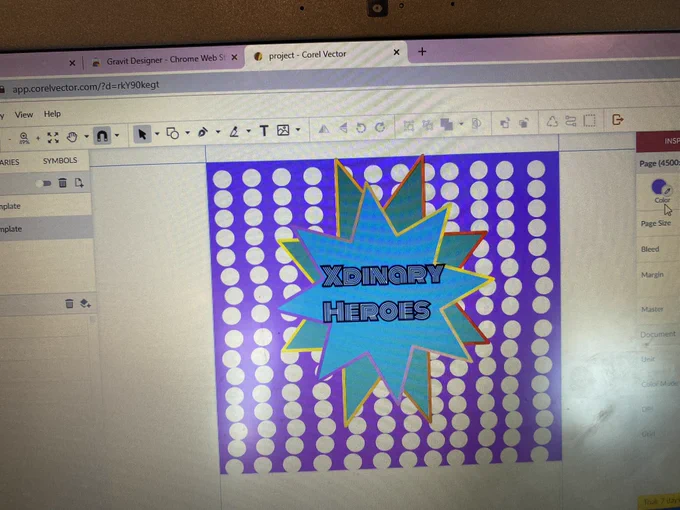Click the send backward icon
Screen dimensions: 680x510
524,122
